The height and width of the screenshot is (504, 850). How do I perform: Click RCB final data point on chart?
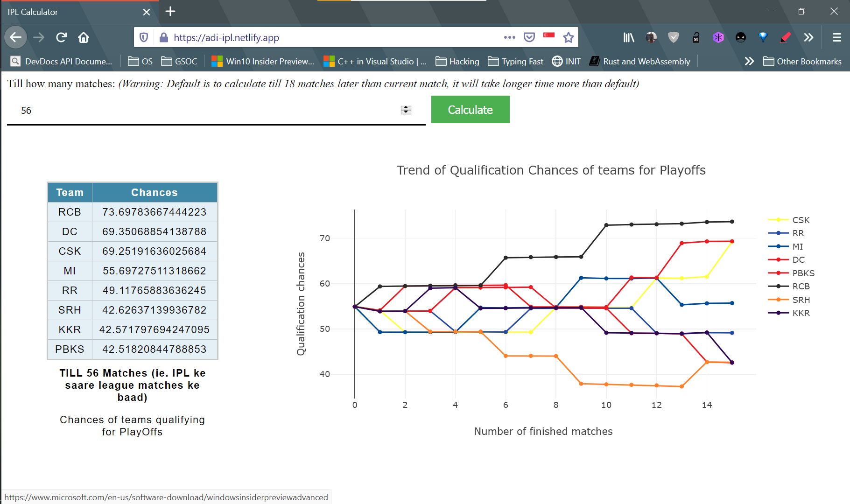pos(732,222)
